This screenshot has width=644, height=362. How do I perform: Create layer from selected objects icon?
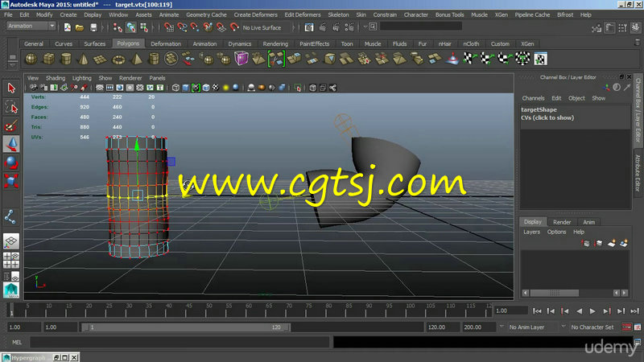(x=624, y=244)
